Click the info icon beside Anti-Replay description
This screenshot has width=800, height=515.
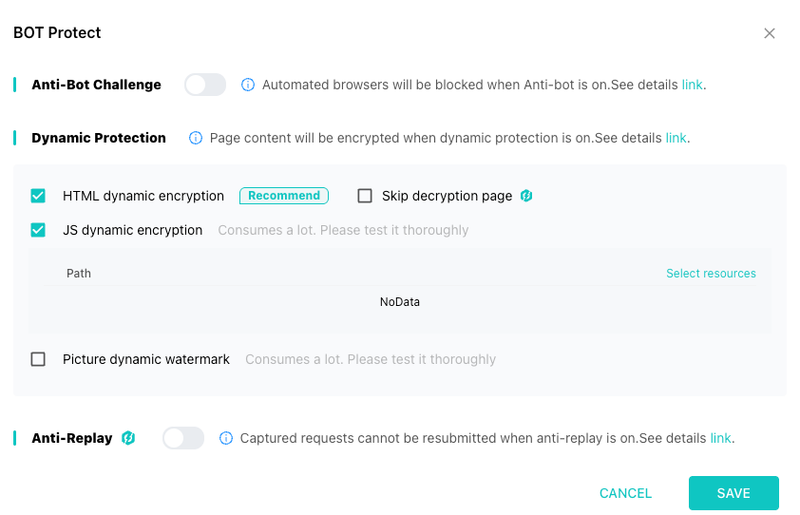pos(226,438)
